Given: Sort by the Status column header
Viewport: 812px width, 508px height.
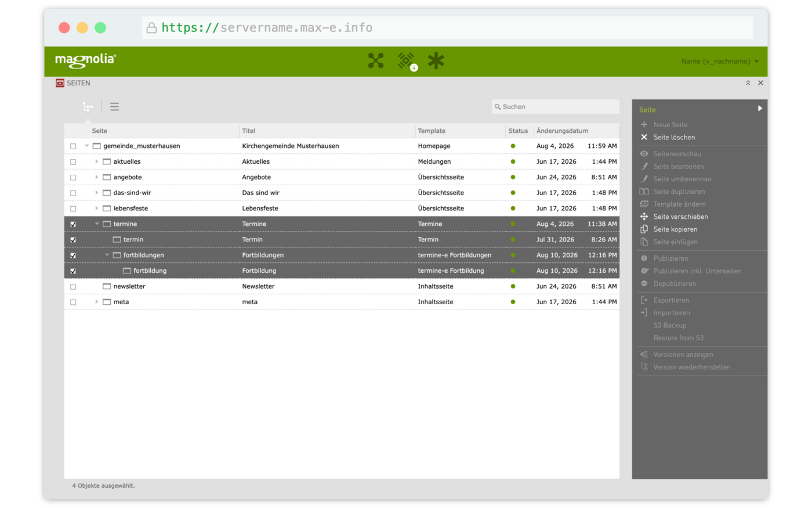Looking at the screenshot, I should 518,131.
